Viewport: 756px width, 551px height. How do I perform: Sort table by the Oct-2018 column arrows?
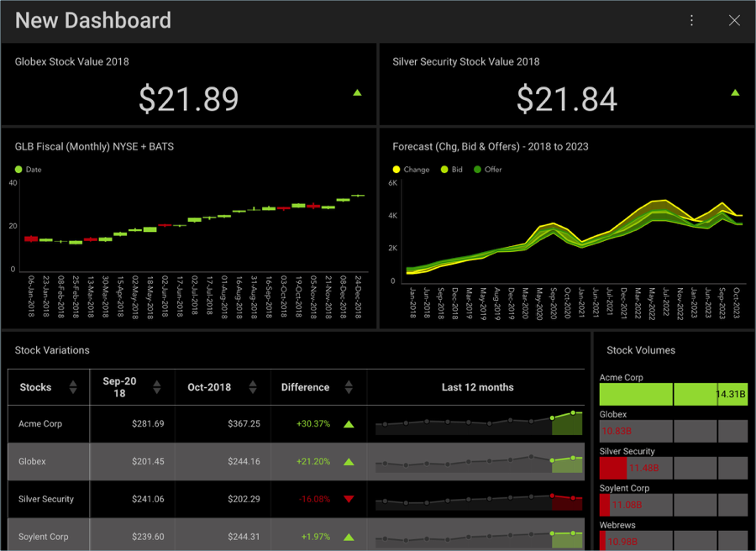coord(253,387)
